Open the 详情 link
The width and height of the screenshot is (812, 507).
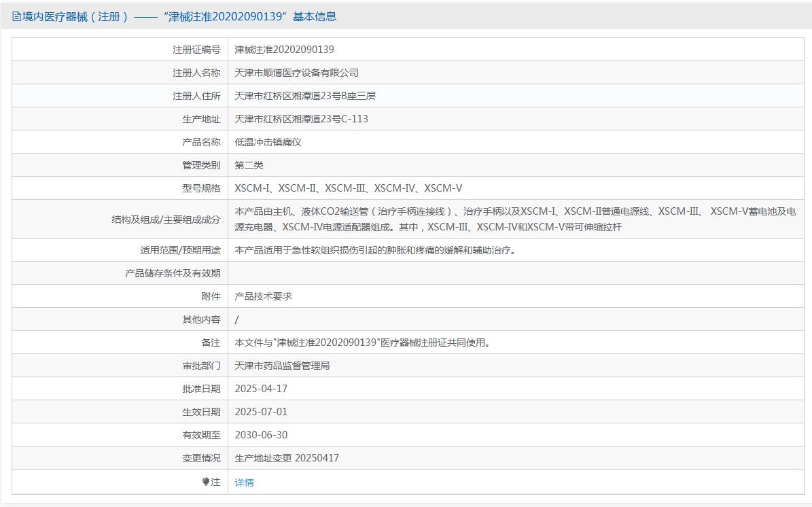pos(245,482)
